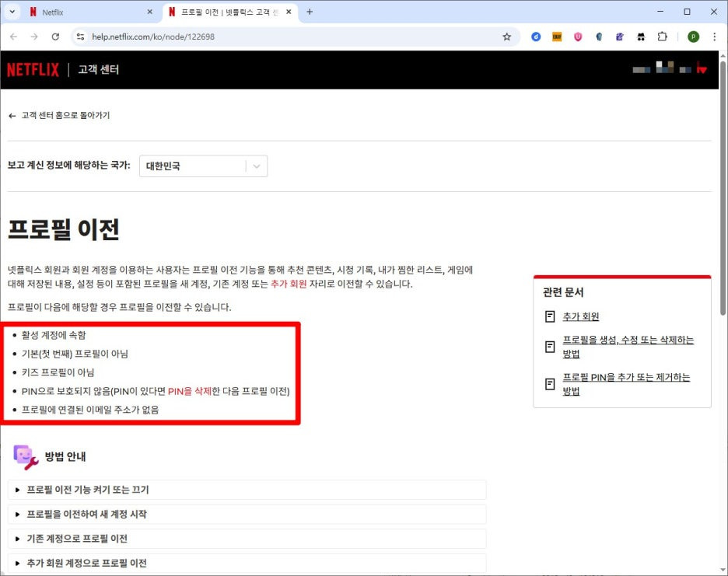This screenshot has width=728, height=576.
Task: Expand 프로필 이전 기능 켜기 또는 끄기
Action: pos(247,490)
